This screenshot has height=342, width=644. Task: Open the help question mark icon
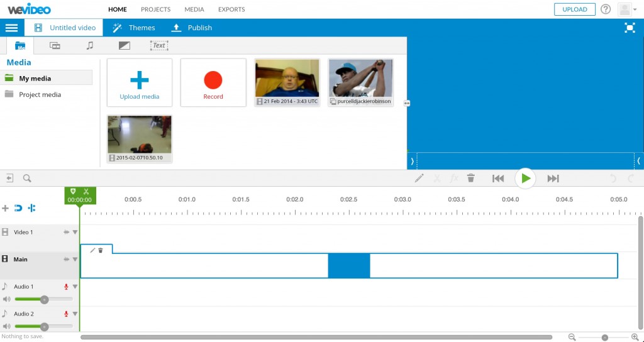tap(606, 9)
